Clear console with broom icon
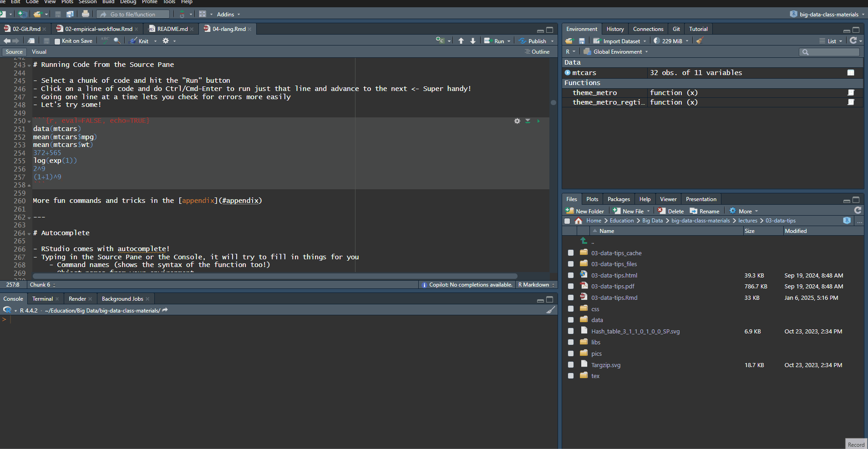This screenshot has width=868, height=449. click(551, 310)
